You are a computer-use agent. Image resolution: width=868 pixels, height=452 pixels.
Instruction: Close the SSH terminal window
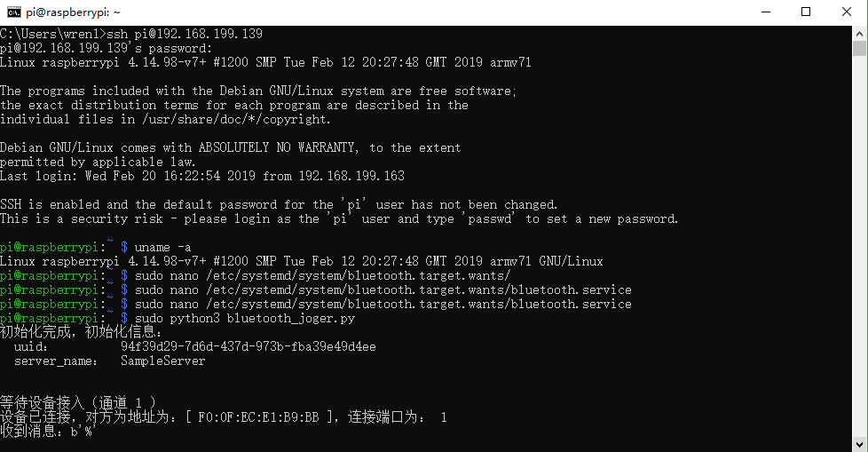point(847,12)
